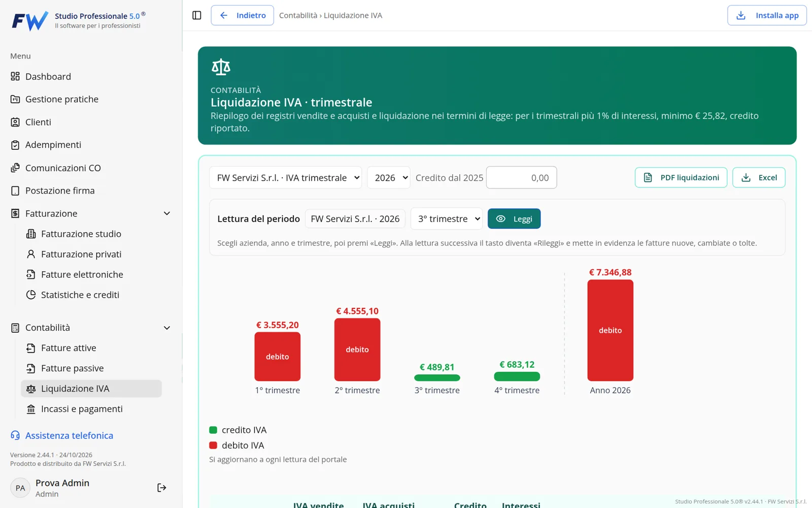This screenshot has width=812, height=508.
Task: Click the Postazione firma tablet icon
Action: pyautogui.click(x=15, y=190)
